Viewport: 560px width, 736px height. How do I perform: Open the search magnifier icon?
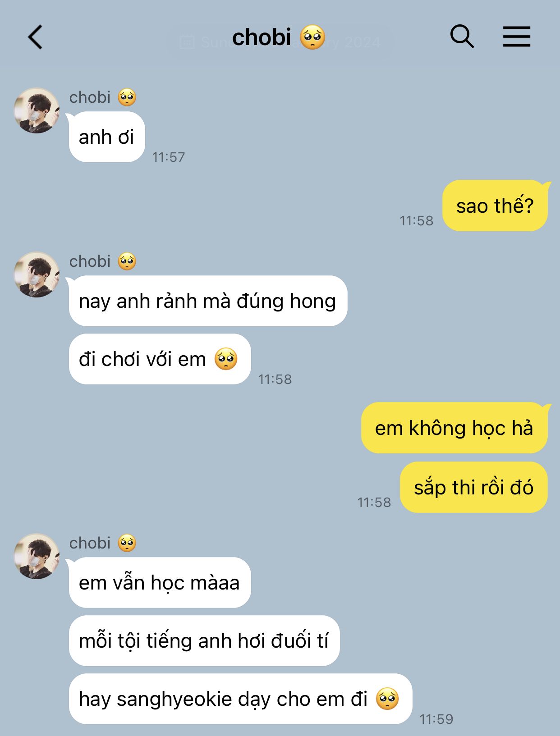pos(462,36)
